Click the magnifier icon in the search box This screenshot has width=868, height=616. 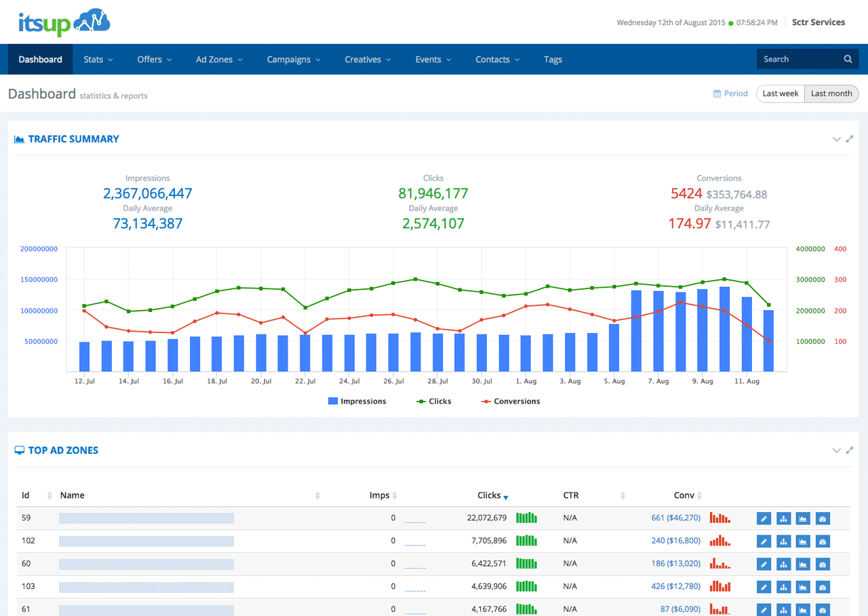[848, 60]
